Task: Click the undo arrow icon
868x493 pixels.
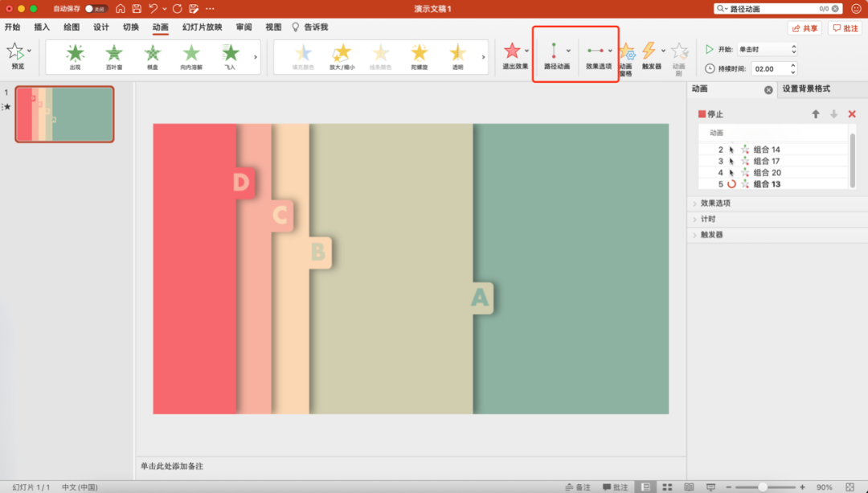Action: point(154,8)
